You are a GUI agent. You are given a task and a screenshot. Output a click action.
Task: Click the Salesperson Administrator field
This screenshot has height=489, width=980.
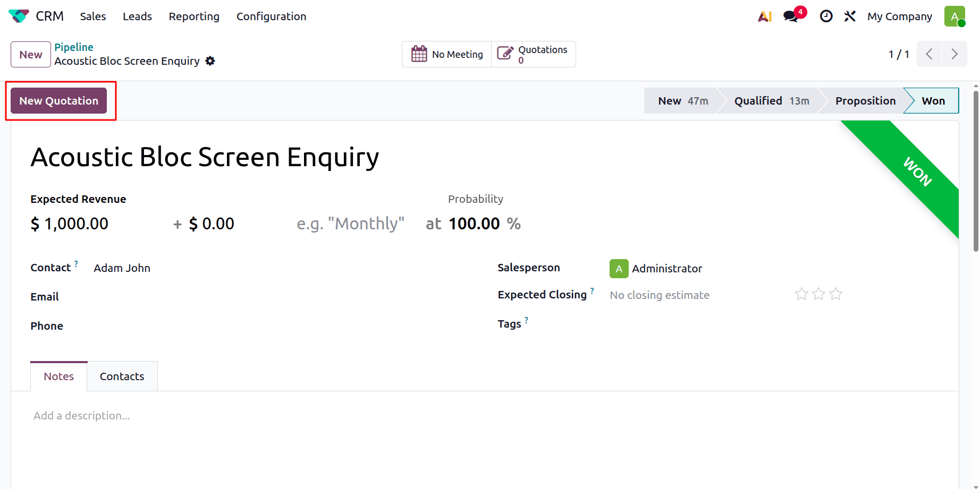click(667, 269)
